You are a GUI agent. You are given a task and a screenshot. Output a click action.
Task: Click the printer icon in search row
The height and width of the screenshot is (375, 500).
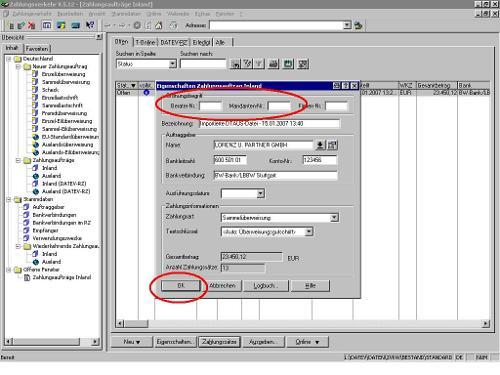274,64
